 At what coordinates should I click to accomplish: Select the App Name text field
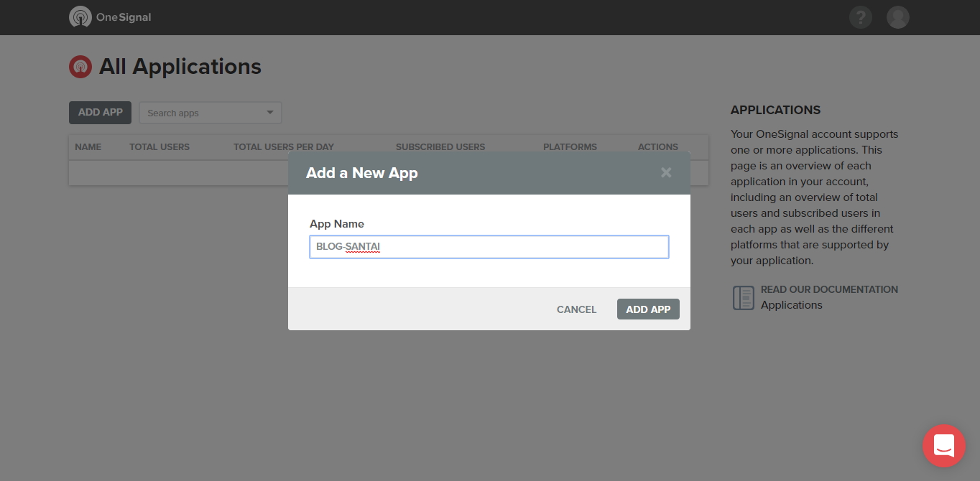pyautogui.click(x=489, y=246)
